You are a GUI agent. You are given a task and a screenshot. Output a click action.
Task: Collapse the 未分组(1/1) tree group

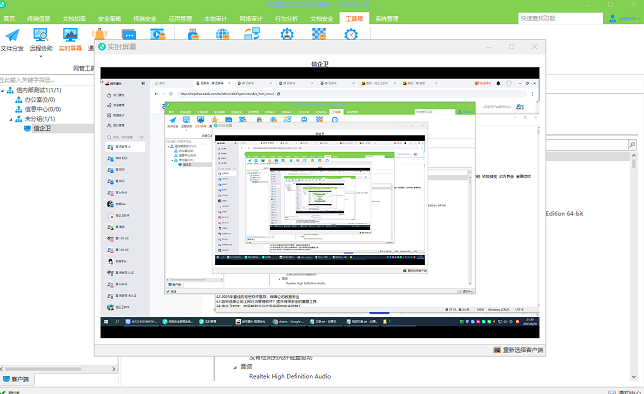click(x=11, y=119)
